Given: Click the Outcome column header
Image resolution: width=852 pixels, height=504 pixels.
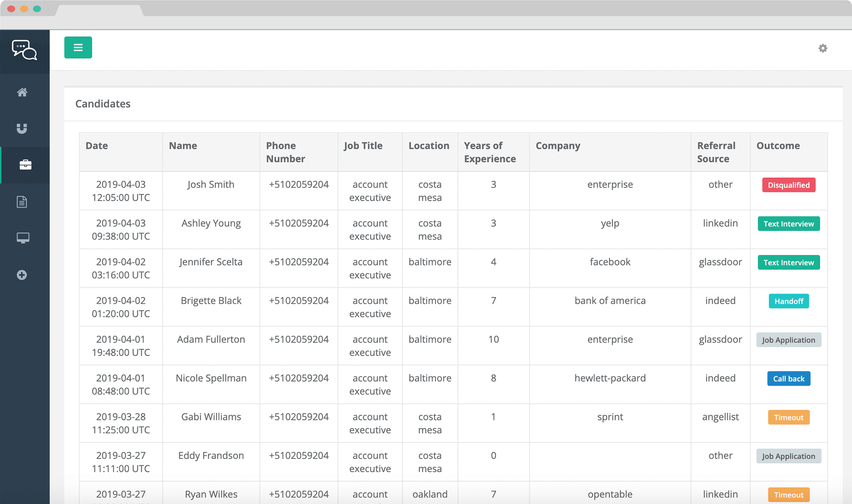Looking at the screenshot, I should coord(778,146).
